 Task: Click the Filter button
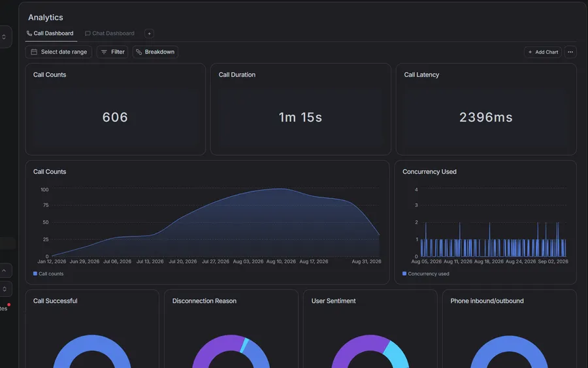point(112,52)
